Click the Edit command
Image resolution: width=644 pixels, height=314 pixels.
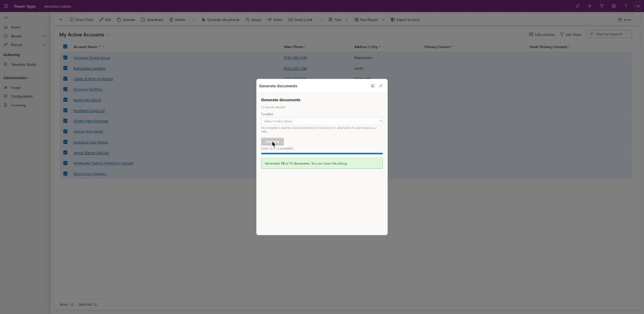pos(105,20)
